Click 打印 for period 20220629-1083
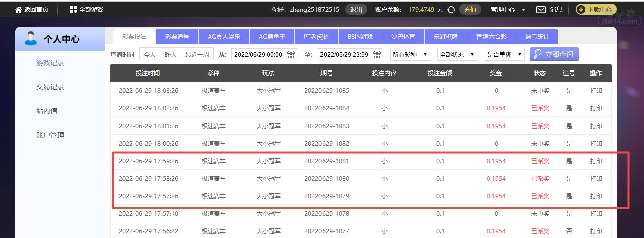The height and width of the screenshot is (238, 644). pyautogui.click(x=596, y=126)
